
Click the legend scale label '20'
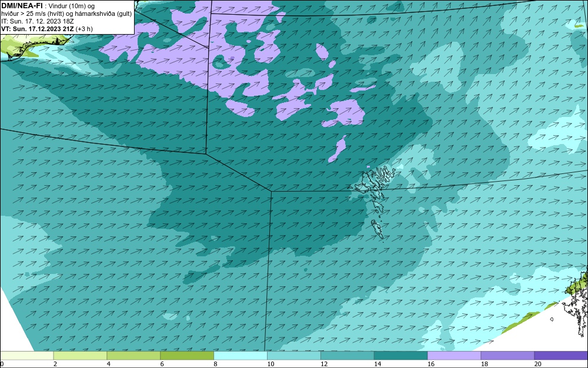coord(537,364)
